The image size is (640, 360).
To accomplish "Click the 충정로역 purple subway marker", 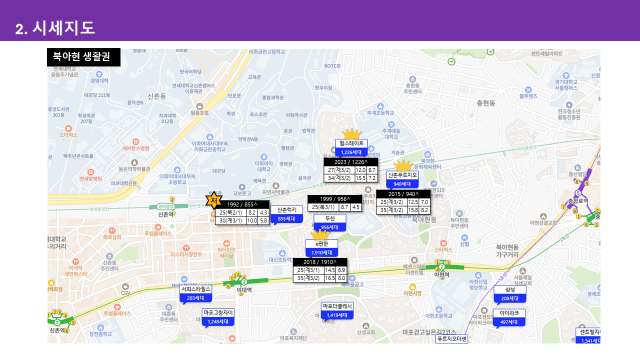I will click(x=578, y=193).
